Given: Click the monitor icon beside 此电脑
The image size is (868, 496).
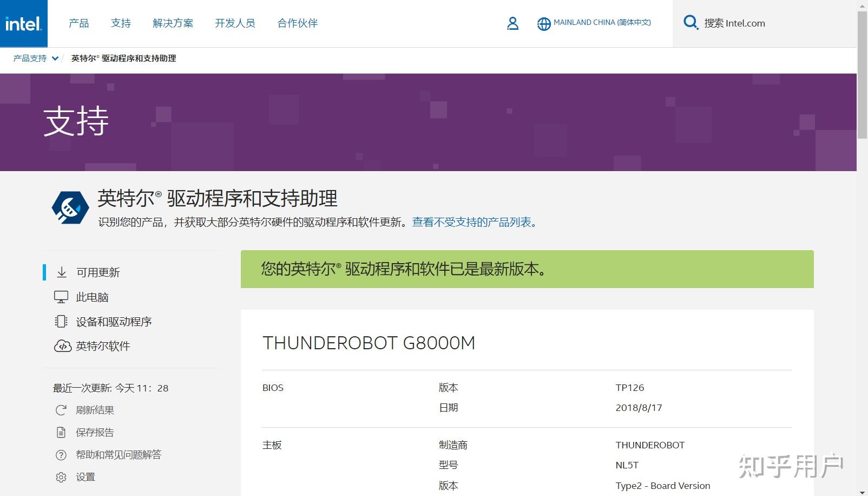Looking at the screenshot, I should click(x=61, y=297).
